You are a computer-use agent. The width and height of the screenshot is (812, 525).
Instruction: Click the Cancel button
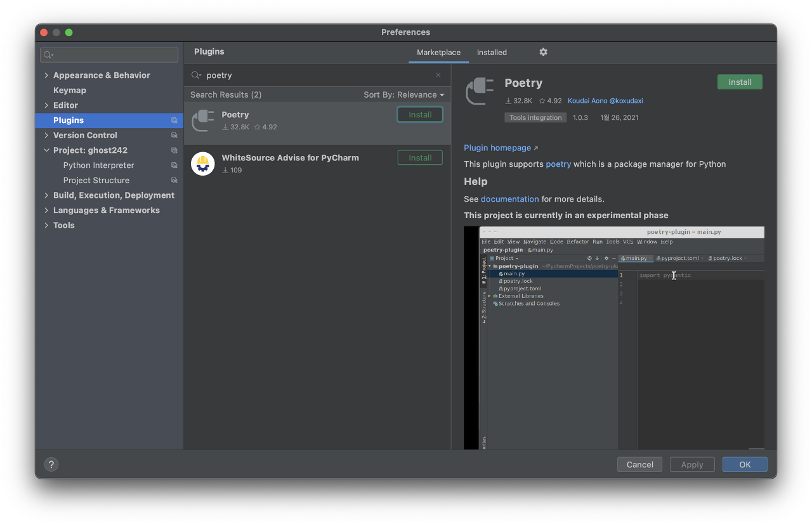[x=639, y=464]
